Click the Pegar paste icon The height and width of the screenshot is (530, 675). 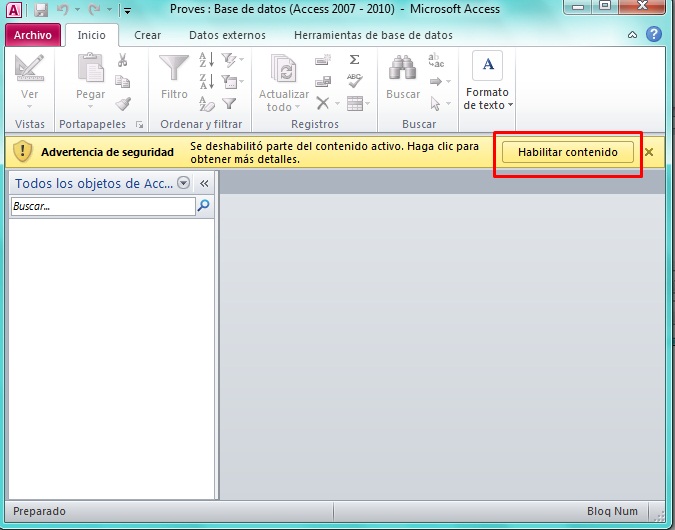[x=90, y=68]
